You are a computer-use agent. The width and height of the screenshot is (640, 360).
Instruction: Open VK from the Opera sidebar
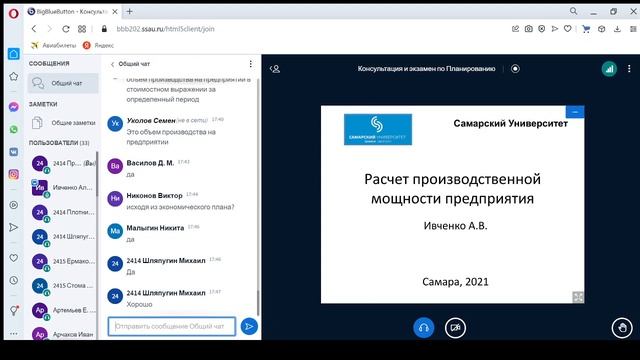[x=13, y=152]
